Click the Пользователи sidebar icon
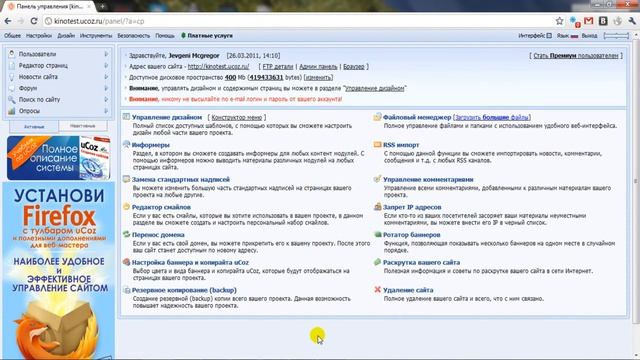 [12, 54]
